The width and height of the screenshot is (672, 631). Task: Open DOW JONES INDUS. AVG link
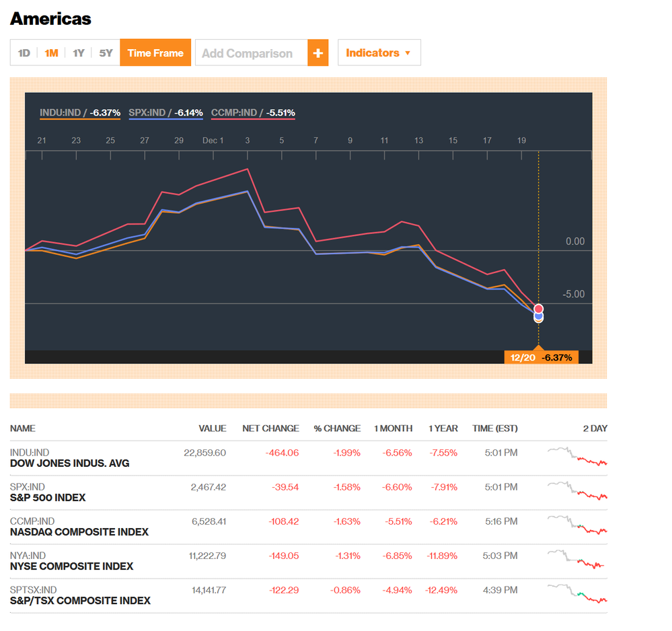click(69, 463)
